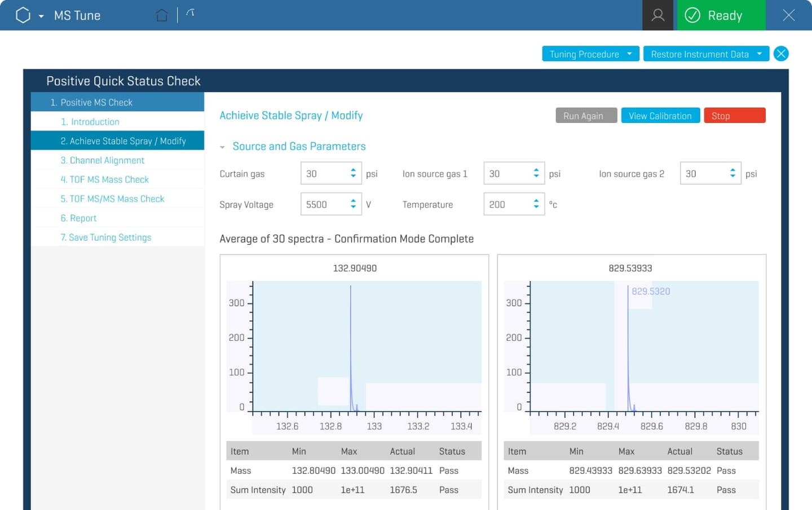Increase Ion source gas 2 with its stepper
Viewport: 812px width, 510px height.
click(x=732, y=170)
